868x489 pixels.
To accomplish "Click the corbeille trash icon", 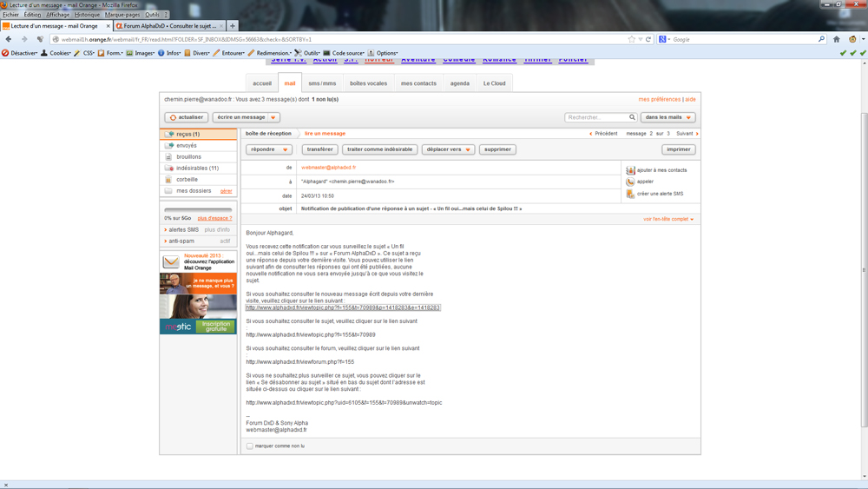I will click(169, 180).
